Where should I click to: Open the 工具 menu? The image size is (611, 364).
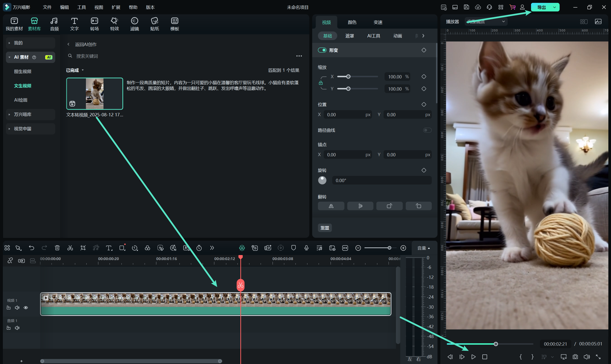[x=82, y=7]
